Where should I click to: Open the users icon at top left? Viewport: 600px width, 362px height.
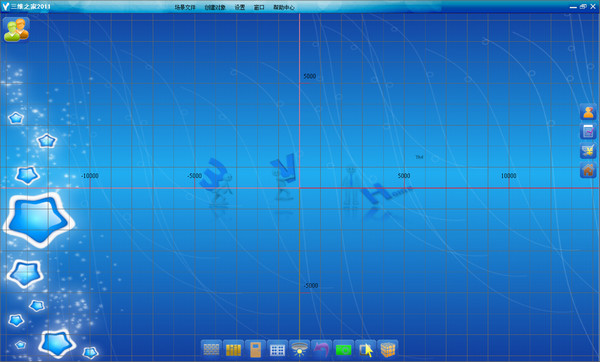click(16, 29)
